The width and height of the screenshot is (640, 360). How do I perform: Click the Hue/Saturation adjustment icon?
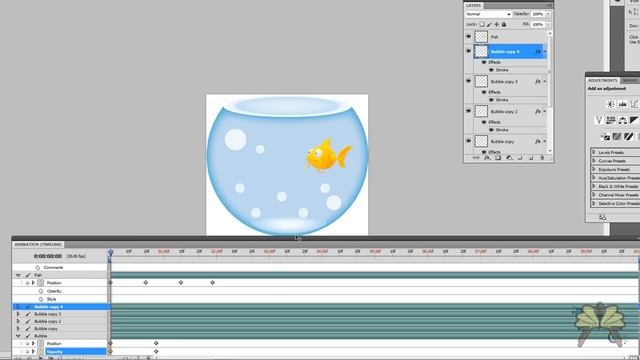(x=611, y=120)
